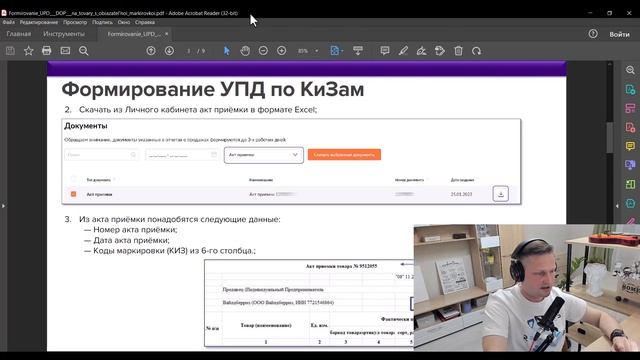
Task: Click the heading Формирование УПД по КиЗам
Action: coord(213,89)
